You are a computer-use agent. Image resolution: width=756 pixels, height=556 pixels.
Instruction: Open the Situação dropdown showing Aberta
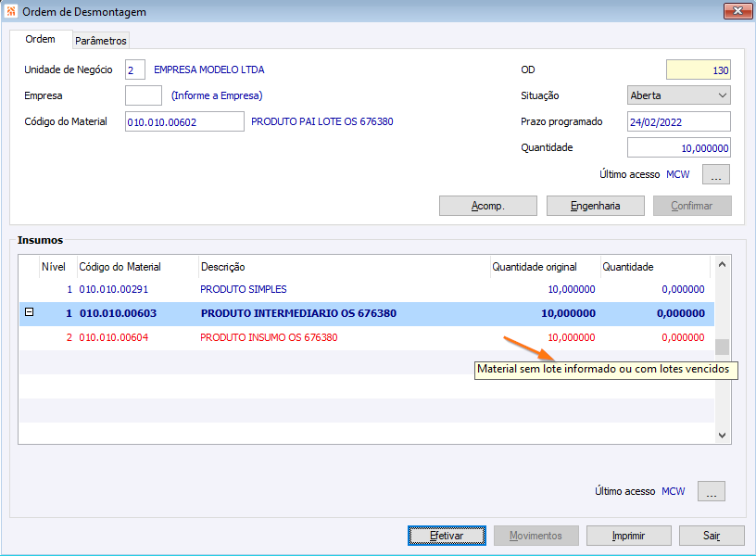[678, 95]
